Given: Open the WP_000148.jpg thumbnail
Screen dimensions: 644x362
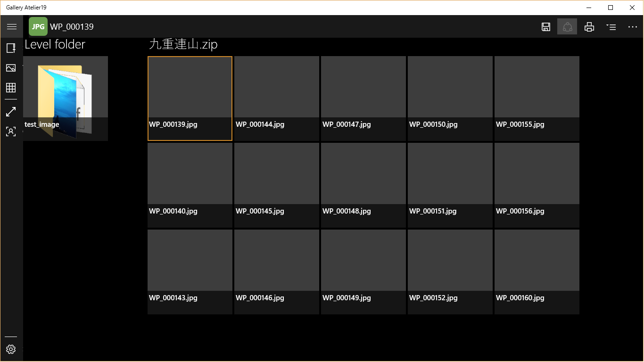Looking at the screenshot, I should pos(363,185).
